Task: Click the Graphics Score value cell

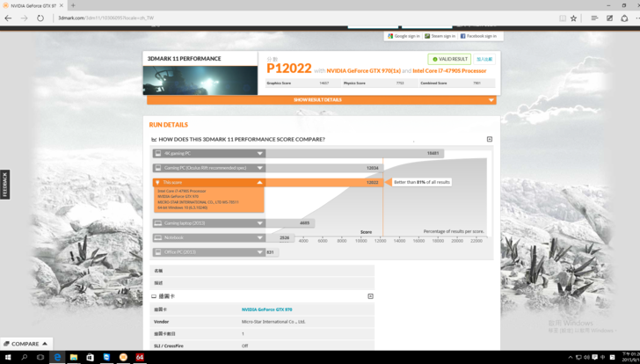Action: tap(324, 84)
